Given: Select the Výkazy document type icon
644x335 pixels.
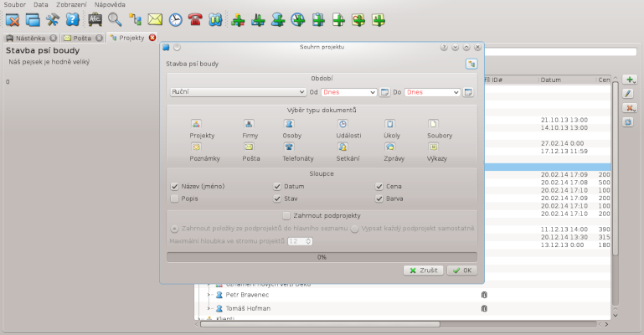Looking at the screenshot, I should pos(434,147).
